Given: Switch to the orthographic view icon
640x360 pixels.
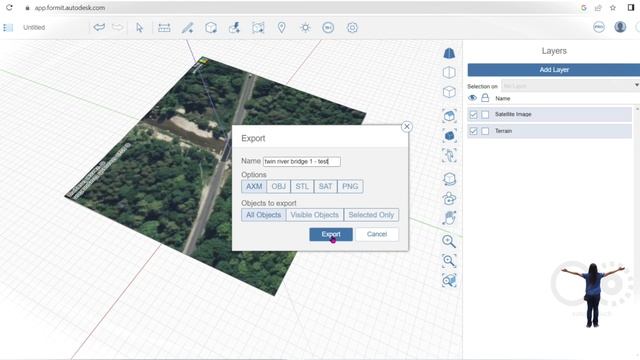Looking at the screenshot, I should tap(449, 73).
